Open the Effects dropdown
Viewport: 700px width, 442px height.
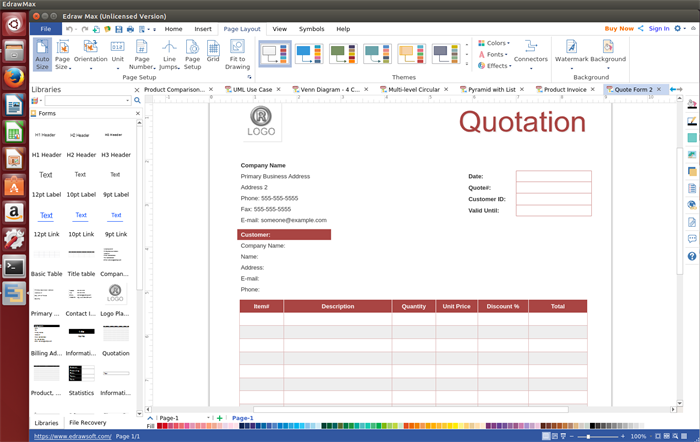pyautogui.click(x=495, y=66)
